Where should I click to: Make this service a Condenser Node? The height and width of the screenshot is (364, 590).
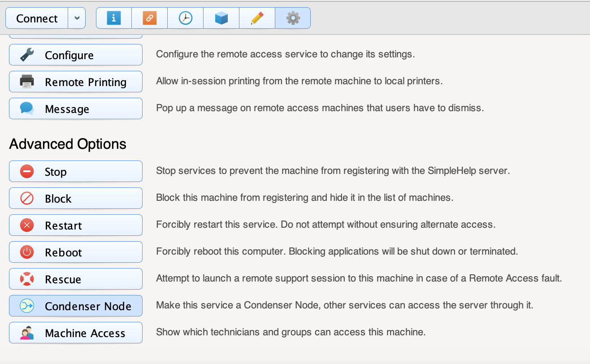tap(76, 306)
